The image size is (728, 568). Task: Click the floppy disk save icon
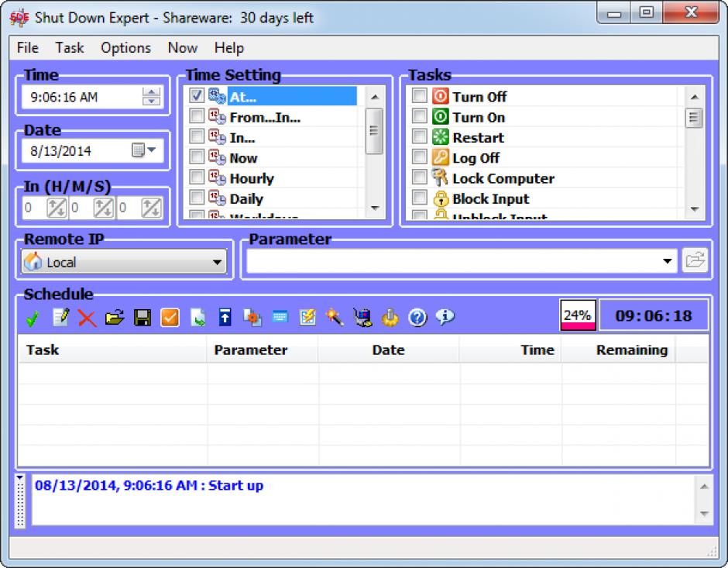[143, 318]
